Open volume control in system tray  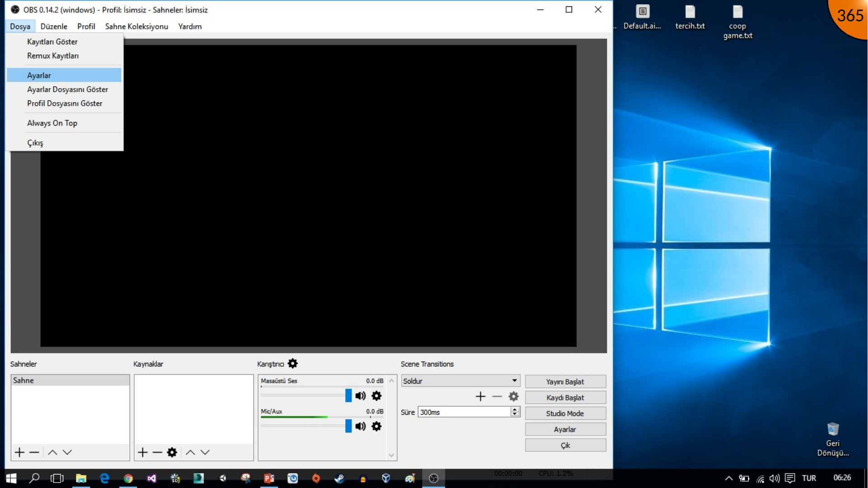pos(774,478)
